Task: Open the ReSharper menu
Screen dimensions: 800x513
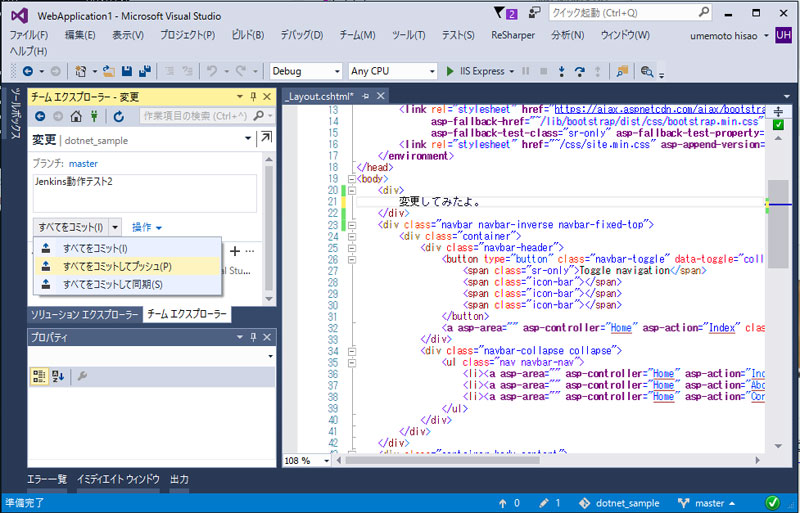Action: pyautogui.click(x=513, y=35)
